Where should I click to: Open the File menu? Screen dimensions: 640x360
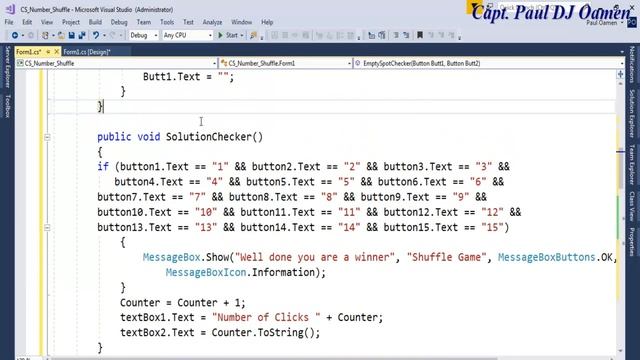tap(9, 22)
